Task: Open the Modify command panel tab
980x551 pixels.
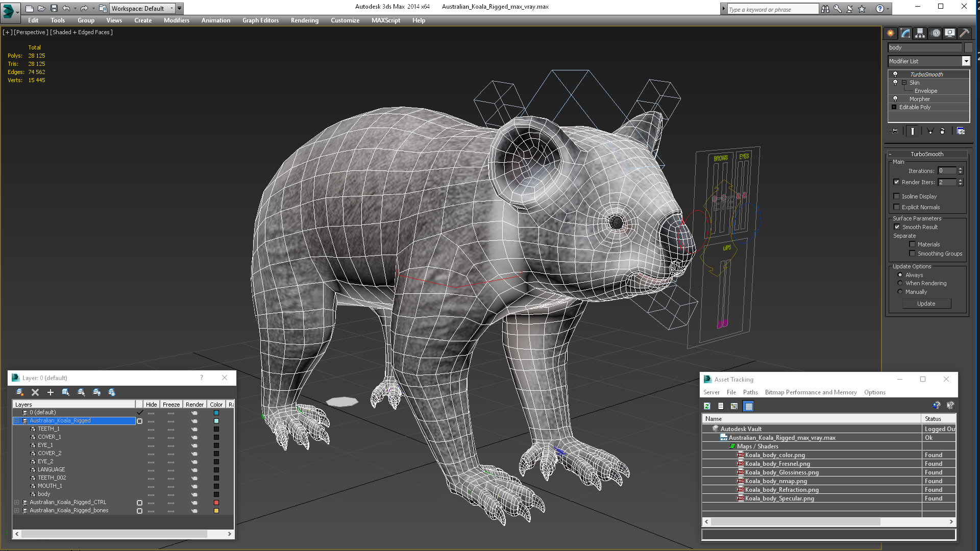Action: pos(905,33)
